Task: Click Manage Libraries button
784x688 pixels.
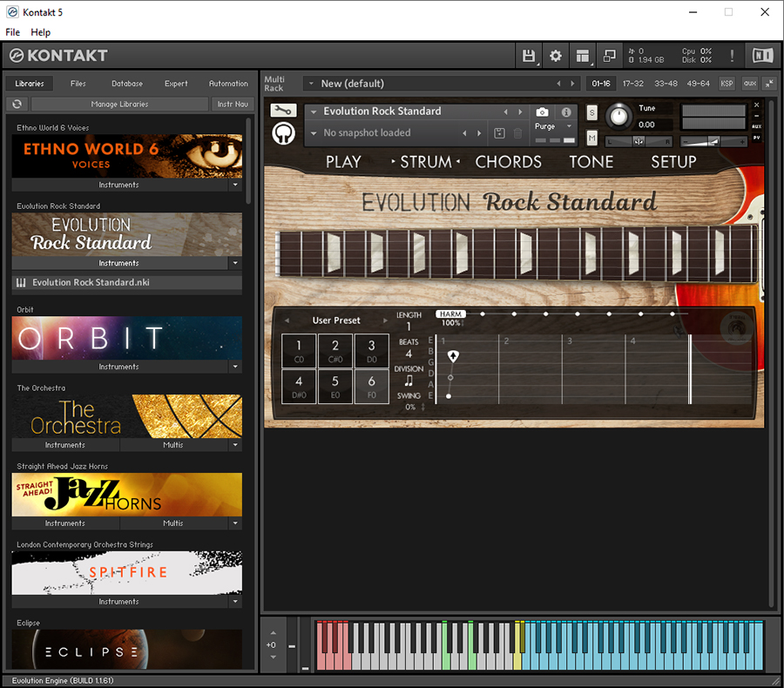Action: [119, 104]
